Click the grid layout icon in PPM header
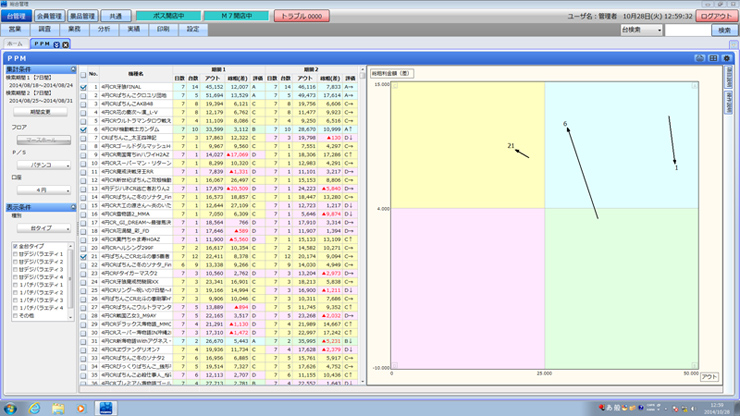740x416 pixels. (x=713, y=58)
